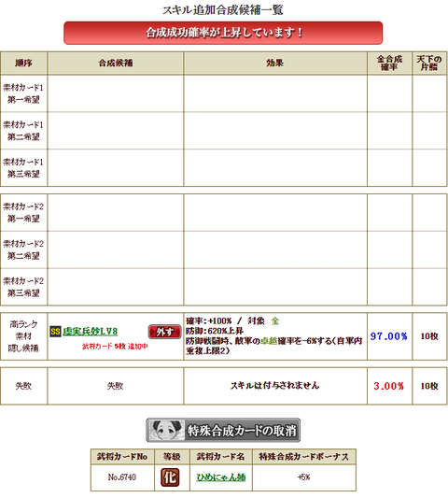Viewport: 448px width, 498px height.
Task: Click the 素材カード2 第三希望 row label
Action: click(x=23, y=287)
